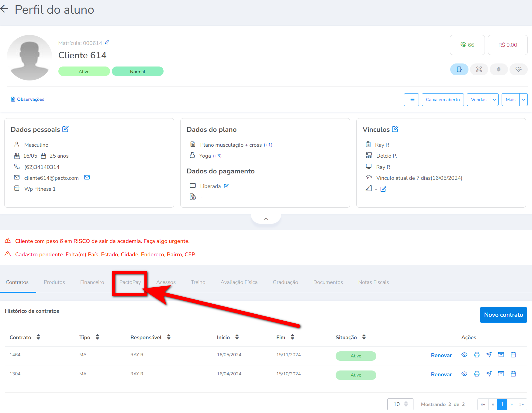Click the Vínculos edit icon
Viewport: 532px width, 413px height.
click(x=395, y=129)
